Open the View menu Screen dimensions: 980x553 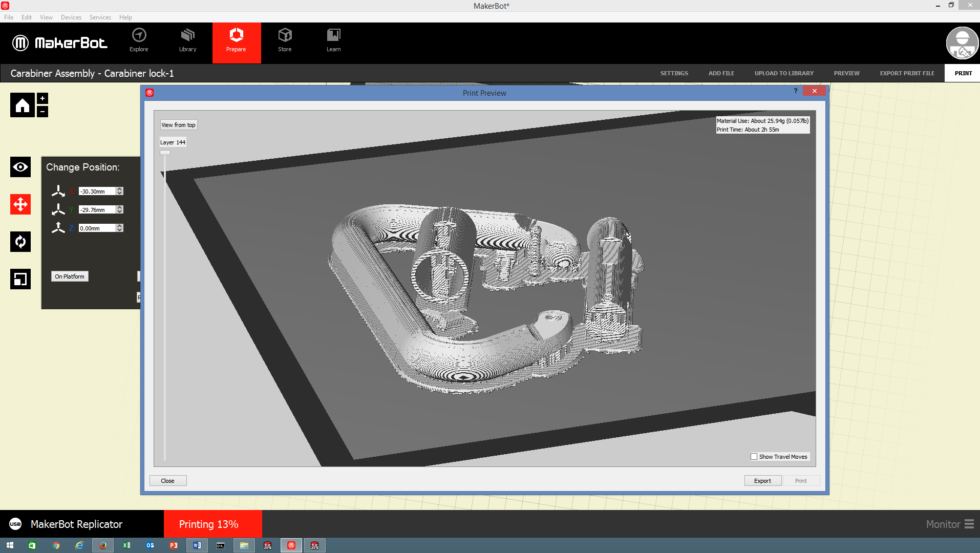pyautogui.click(x=46, y=17)
